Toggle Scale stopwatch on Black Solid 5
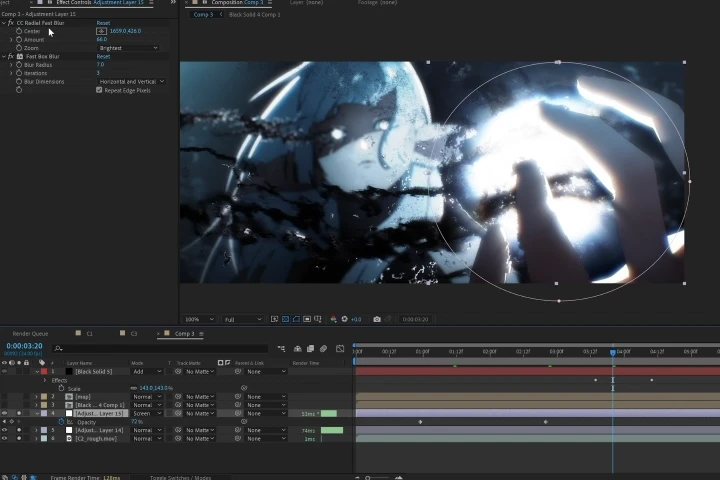 point(61,388)
